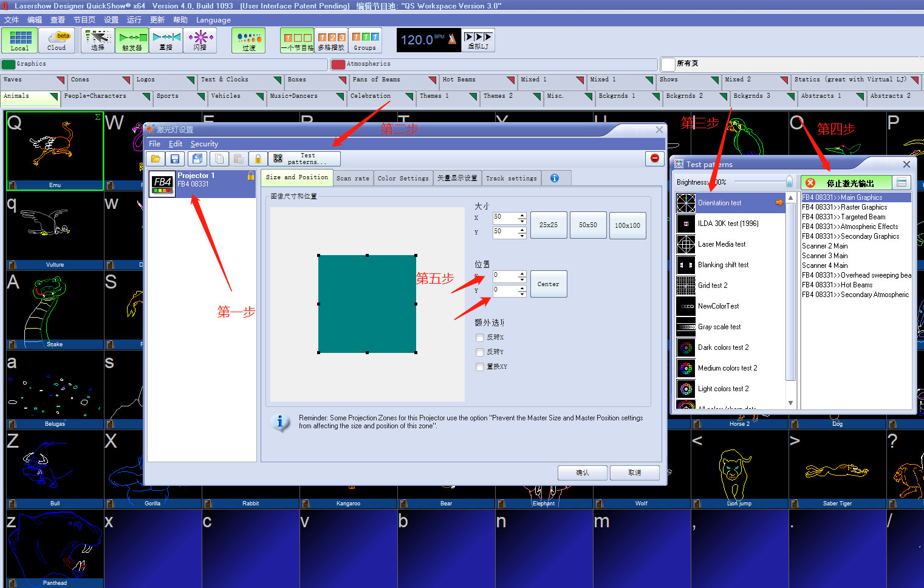Select the Groups playback mode
Image resolution: width=924 pixels, height=588 pixels.
(x=365, y=40)
